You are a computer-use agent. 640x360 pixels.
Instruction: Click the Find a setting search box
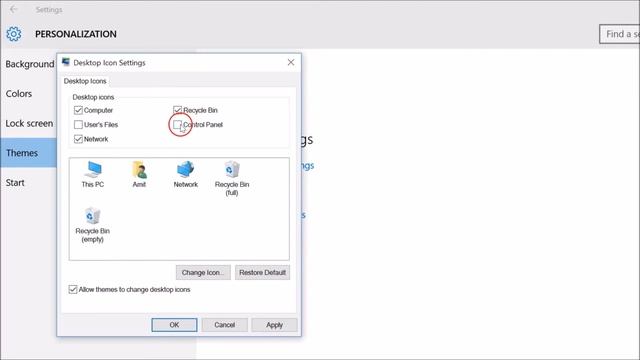(x=620, y=34)
